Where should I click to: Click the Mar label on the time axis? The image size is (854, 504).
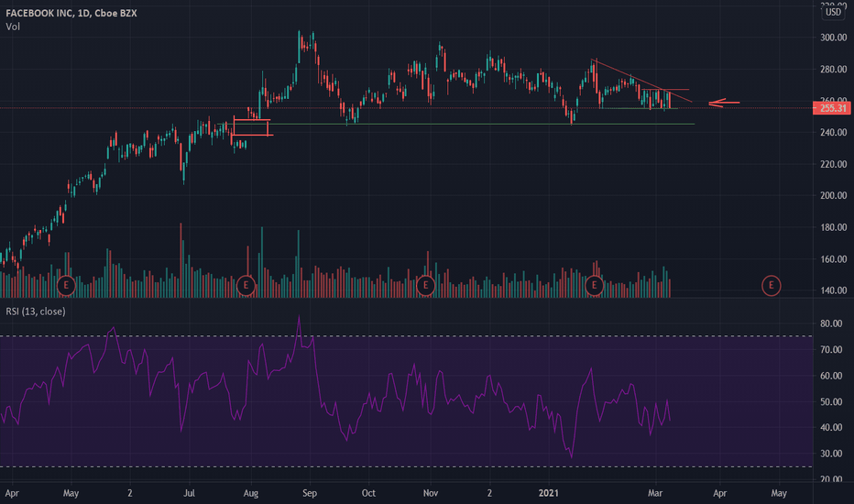click(x=655, y=493)
